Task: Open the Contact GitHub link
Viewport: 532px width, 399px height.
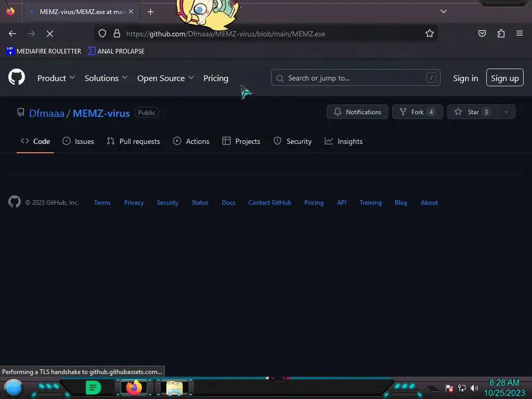Action: (x=270, y=203)
